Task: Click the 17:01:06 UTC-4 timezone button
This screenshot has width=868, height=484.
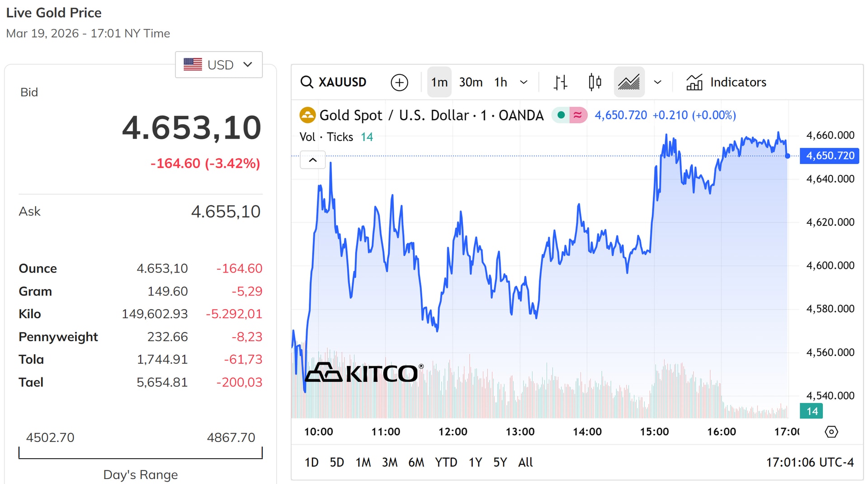Action: tap(809, 462)
